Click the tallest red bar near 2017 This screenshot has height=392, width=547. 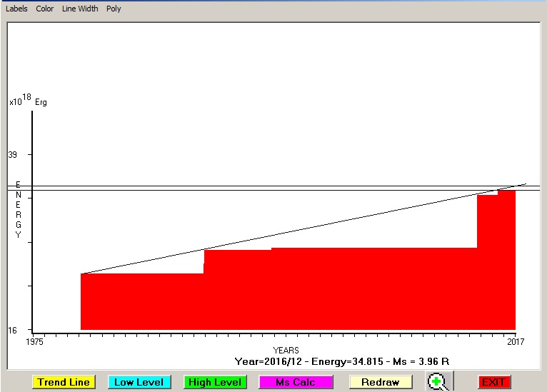(x=506, y=261)
